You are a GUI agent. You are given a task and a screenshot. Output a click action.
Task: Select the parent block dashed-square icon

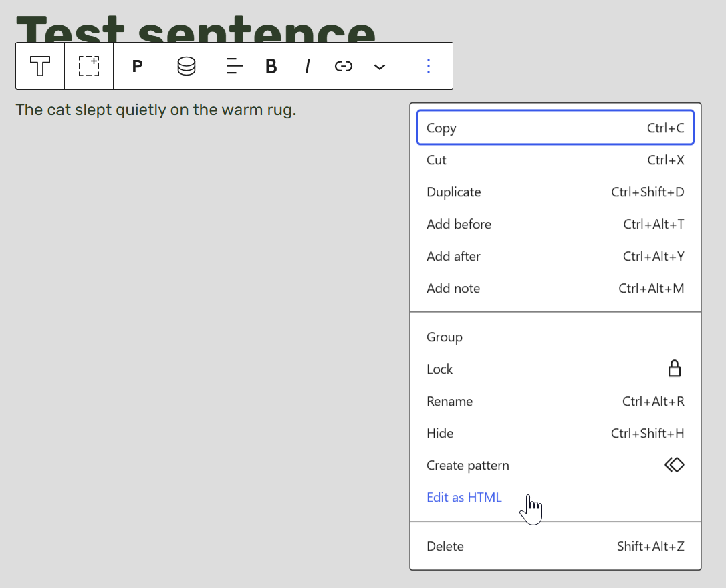point(89,66)
